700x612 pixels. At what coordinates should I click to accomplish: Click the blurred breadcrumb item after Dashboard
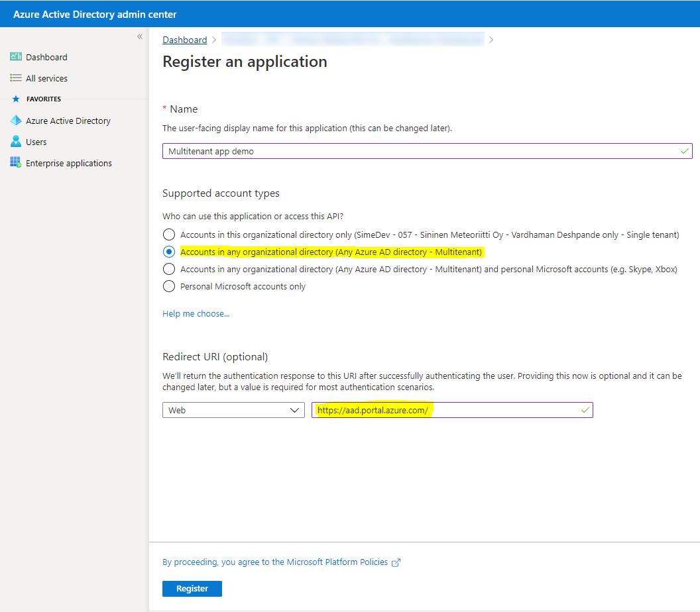(353, 39)
